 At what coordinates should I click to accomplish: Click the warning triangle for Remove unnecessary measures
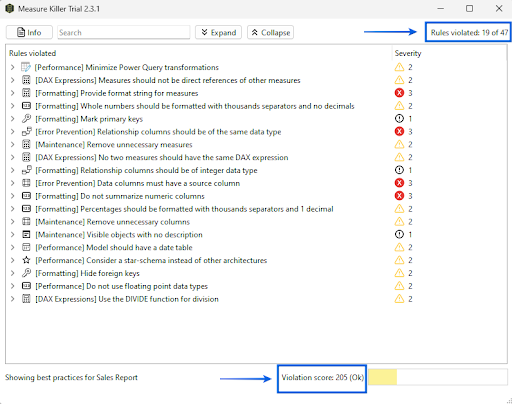[x=399, y=144]
